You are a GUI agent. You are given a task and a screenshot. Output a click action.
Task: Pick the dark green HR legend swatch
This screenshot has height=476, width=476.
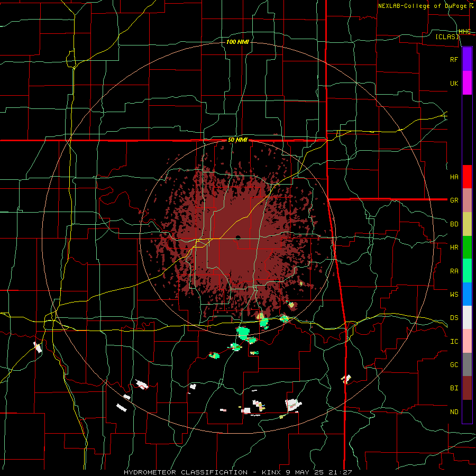pyautogui.click(x=467, y=248)
